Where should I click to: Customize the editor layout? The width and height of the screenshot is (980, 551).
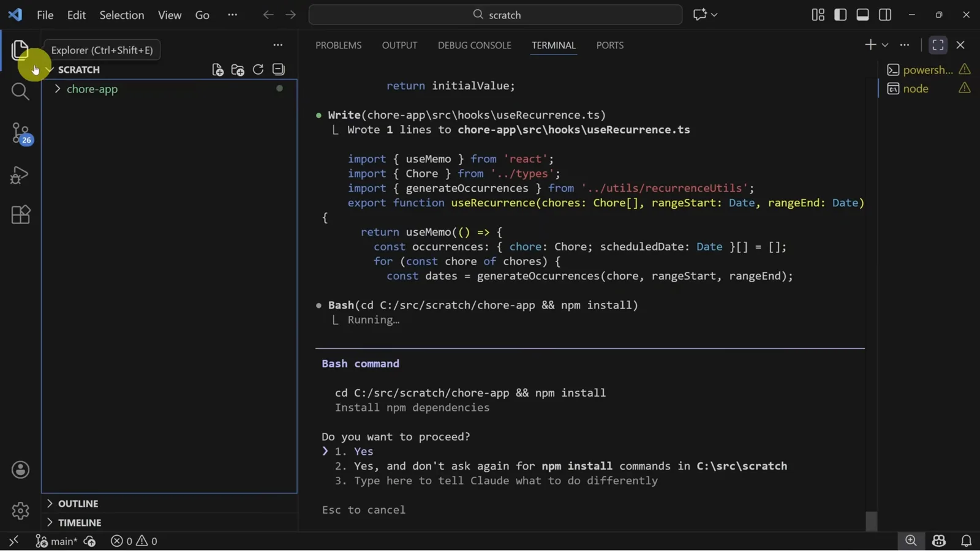(x=818, y=15)
